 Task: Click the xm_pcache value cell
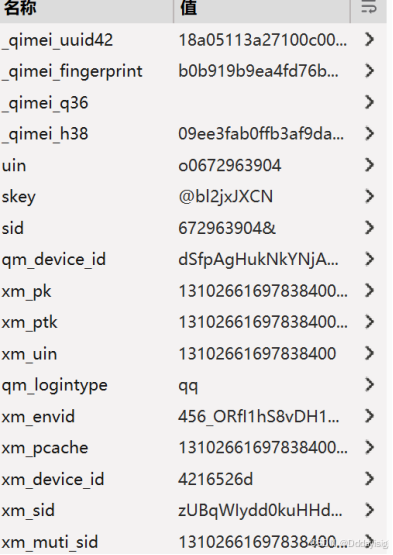coord(263,448)
